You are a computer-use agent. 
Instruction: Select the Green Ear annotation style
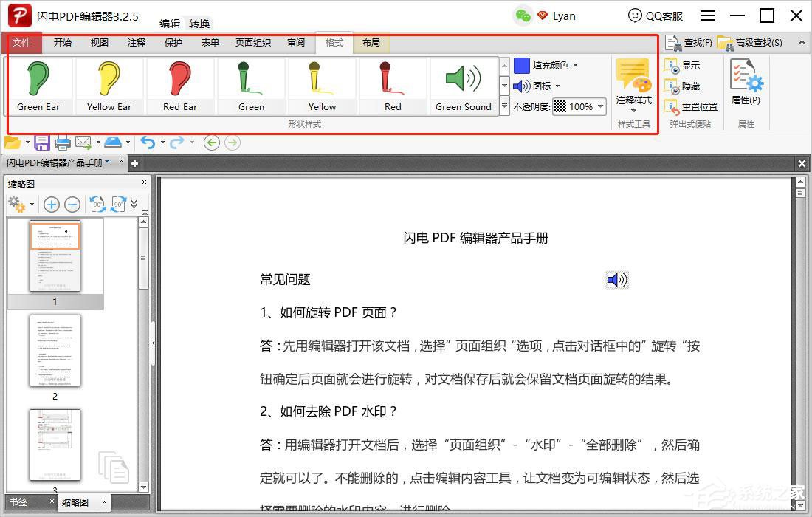point(38,85)
